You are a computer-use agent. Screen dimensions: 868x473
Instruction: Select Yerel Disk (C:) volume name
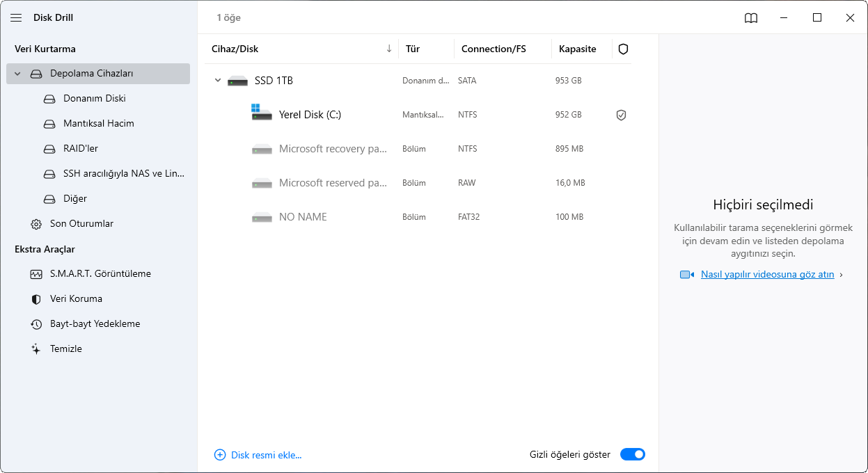point(310,115)
